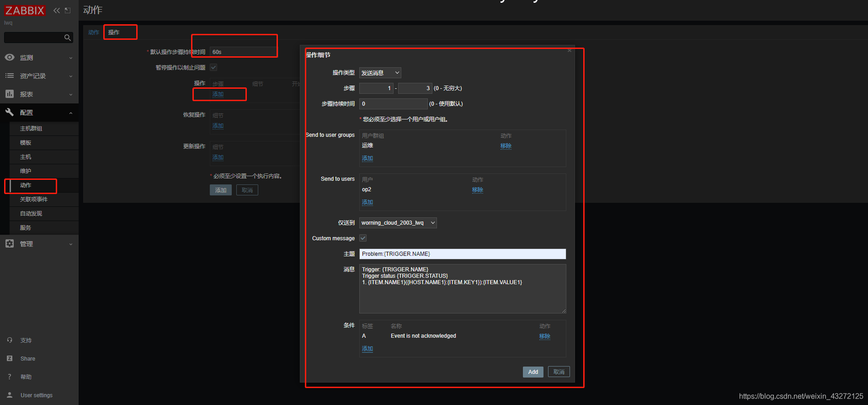
Task: Open 模板 in the sidebar
Action: point(26,143)
